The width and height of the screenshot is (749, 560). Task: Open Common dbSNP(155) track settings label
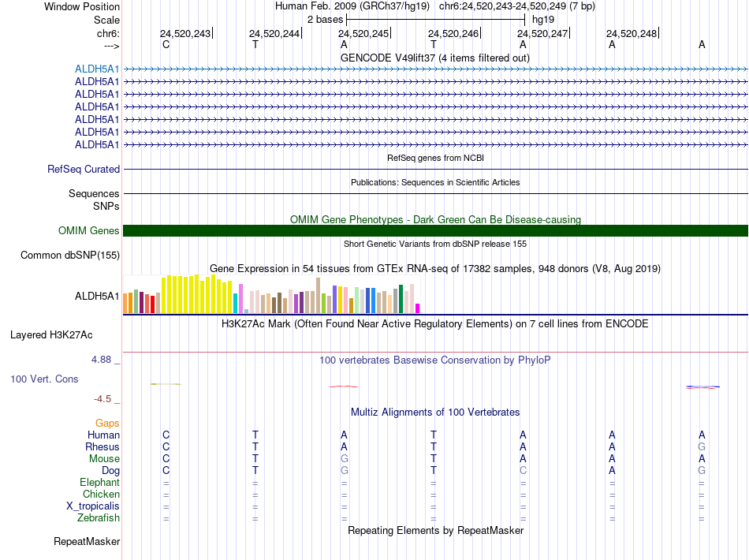[70, 255]
